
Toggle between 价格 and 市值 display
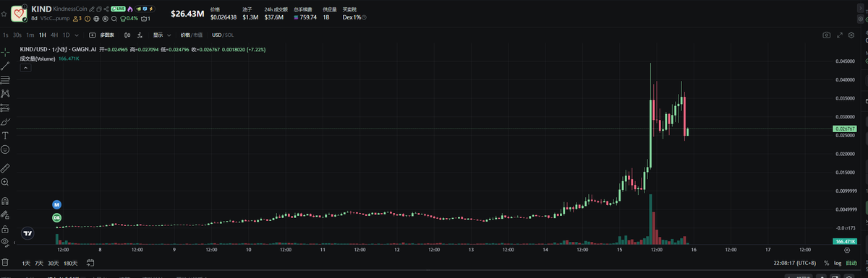tap(192, 35)
